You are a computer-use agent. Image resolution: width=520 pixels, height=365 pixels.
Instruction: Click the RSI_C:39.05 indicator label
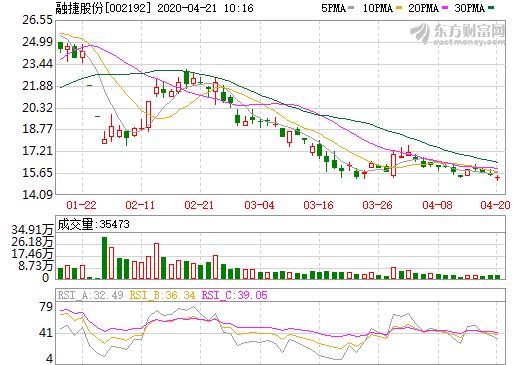(x=235, y=295)
